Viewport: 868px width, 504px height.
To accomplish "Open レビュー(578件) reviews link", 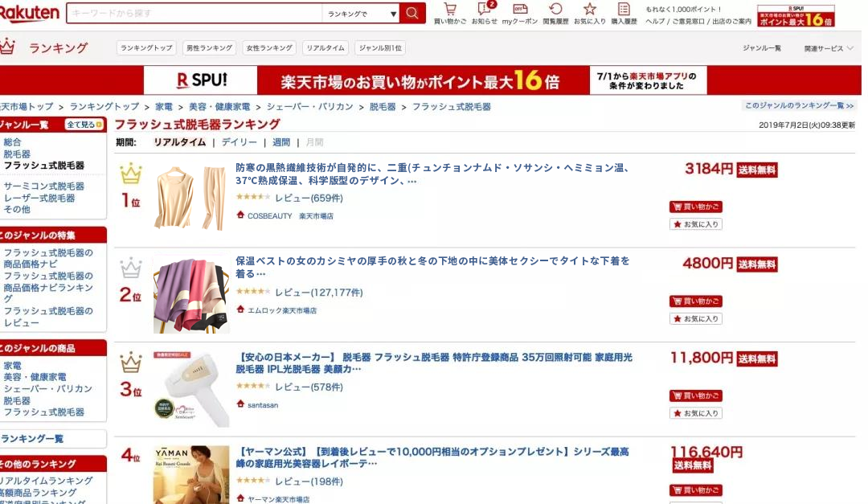I will (x=309, y=387).
